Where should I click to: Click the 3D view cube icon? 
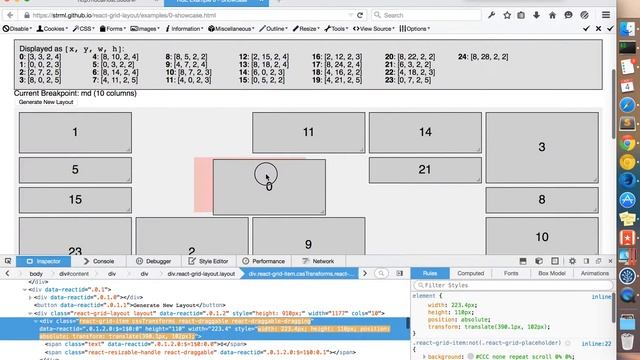point(539,261)
